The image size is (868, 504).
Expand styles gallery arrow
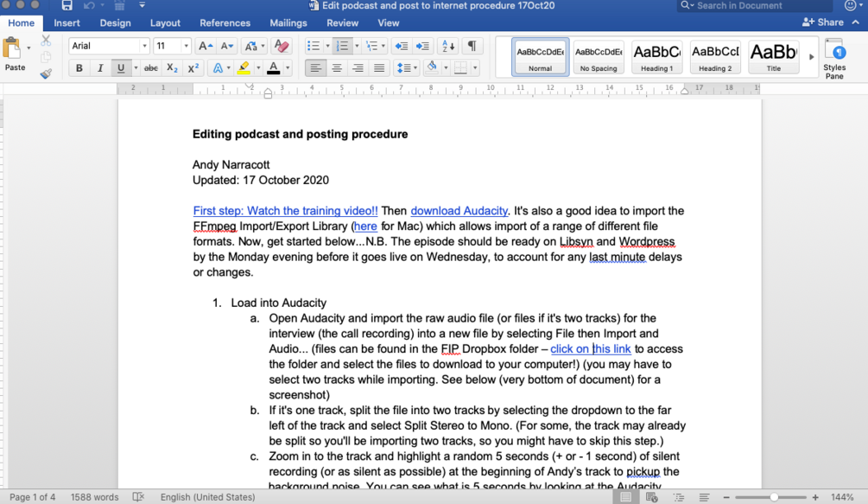[812, 56]
